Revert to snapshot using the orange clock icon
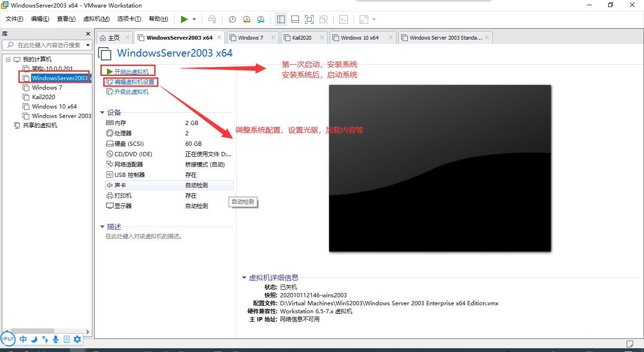This screenshot has height=352, width=644. click(247, 19)
